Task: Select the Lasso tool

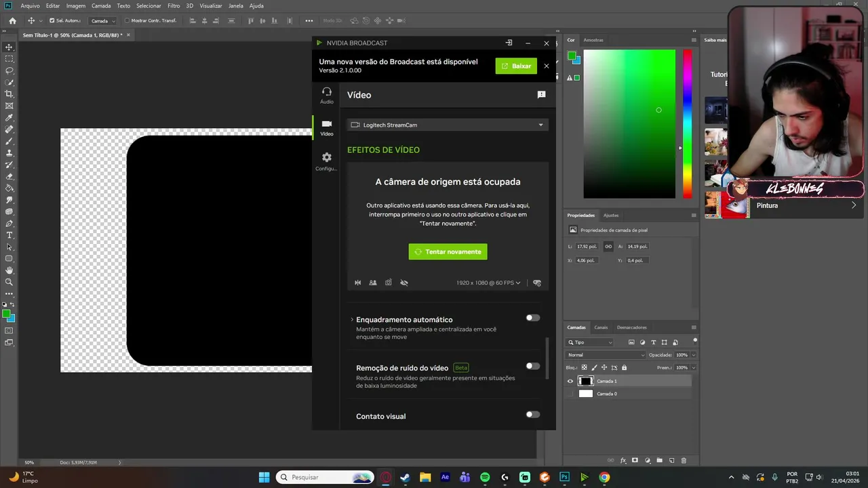Action: click(9, 70)
